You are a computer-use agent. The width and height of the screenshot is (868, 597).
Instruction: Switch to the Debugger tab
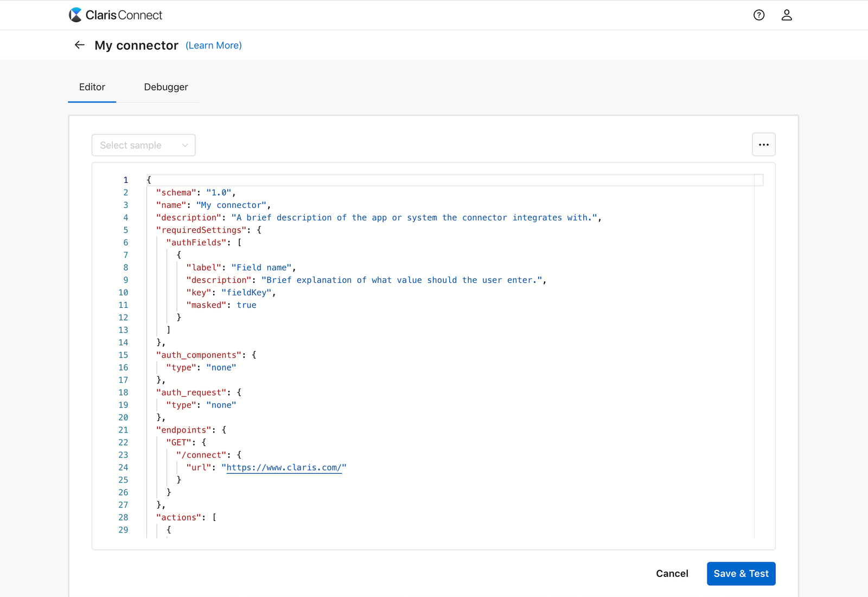pyautogui.click(x=165, y=87)
